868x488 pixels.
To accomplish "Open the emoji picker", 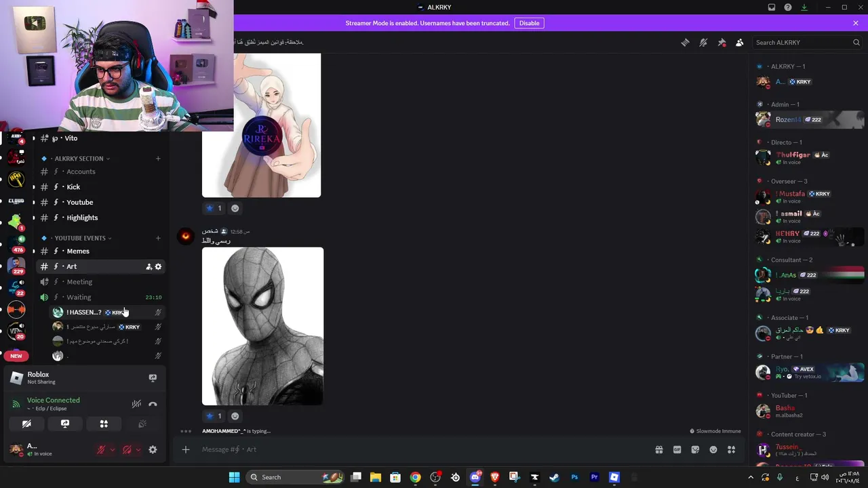I will (713, 449).
